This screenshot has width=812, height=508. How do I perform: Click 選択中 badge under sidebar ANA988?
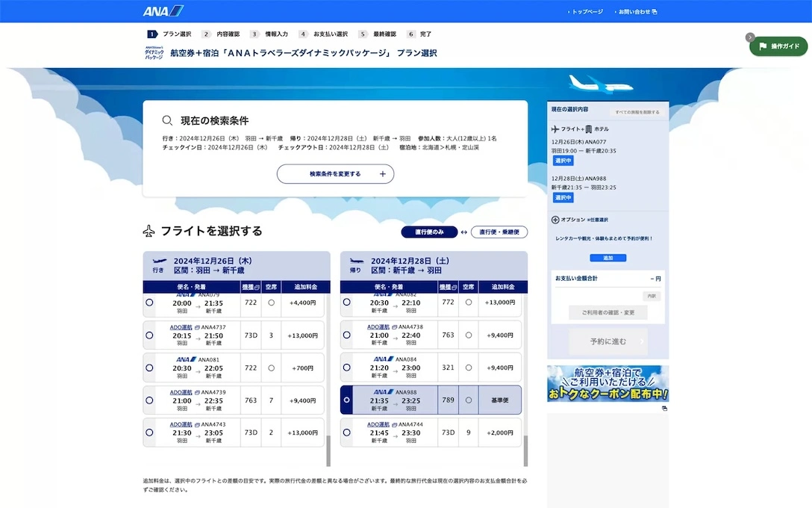coord(563,197)
